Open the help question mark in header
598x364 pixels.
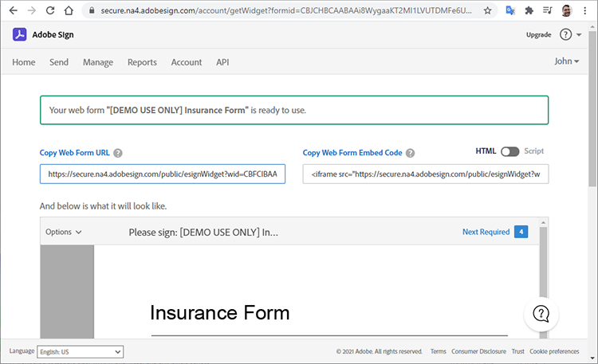(565, 35)
